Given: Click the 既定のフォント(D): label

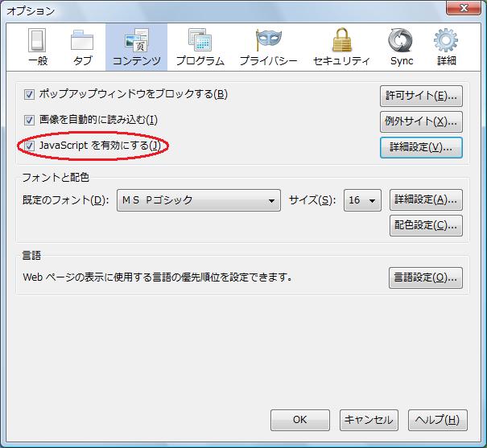Looking at the screenshot, I should [65, 200].
